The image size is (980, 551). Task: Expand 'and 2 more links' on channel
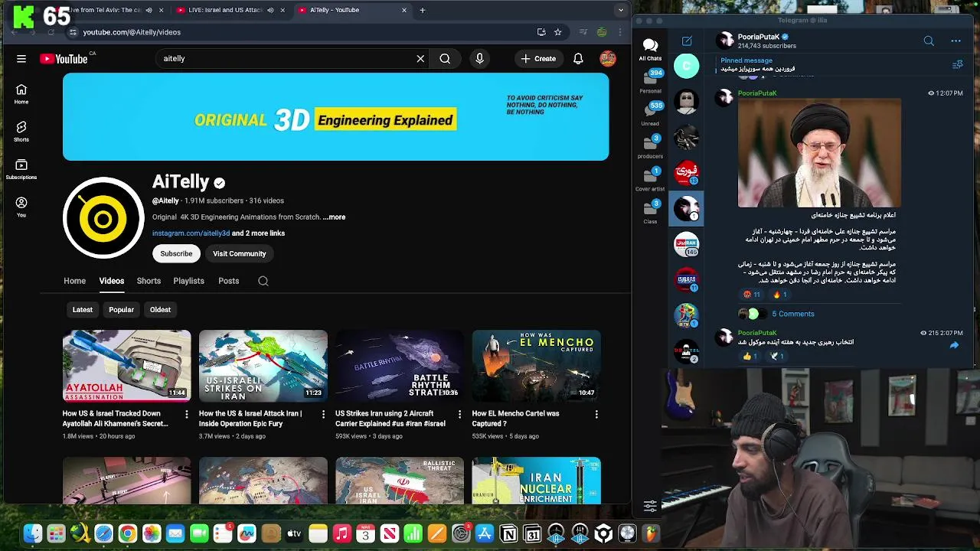coord(258,233)
